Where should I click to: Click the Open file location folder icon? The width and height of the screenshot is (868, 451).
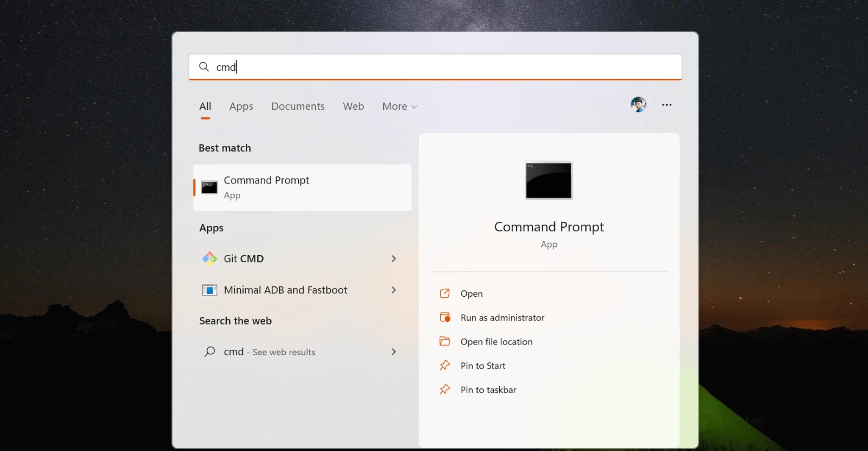point(445,341)
